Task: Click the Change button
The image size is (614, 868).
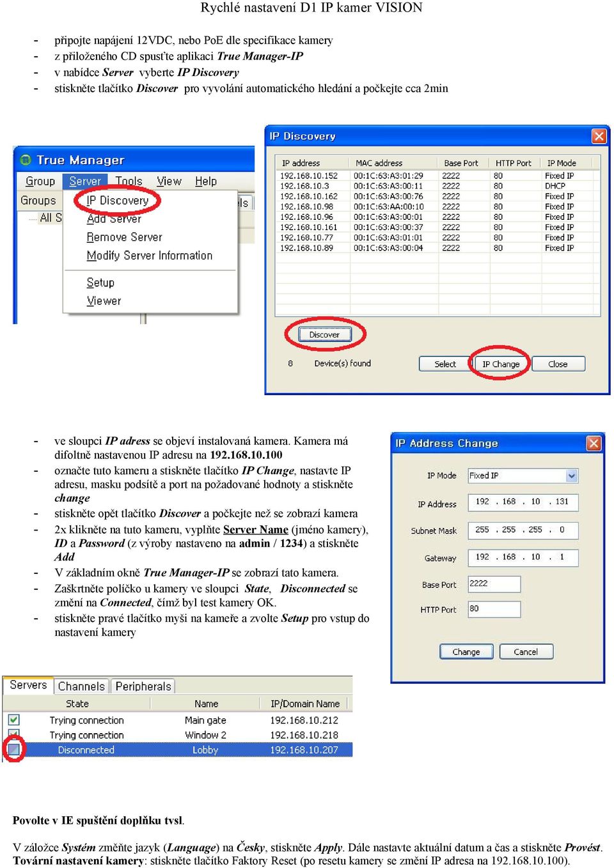Action: tap(466, 652)
